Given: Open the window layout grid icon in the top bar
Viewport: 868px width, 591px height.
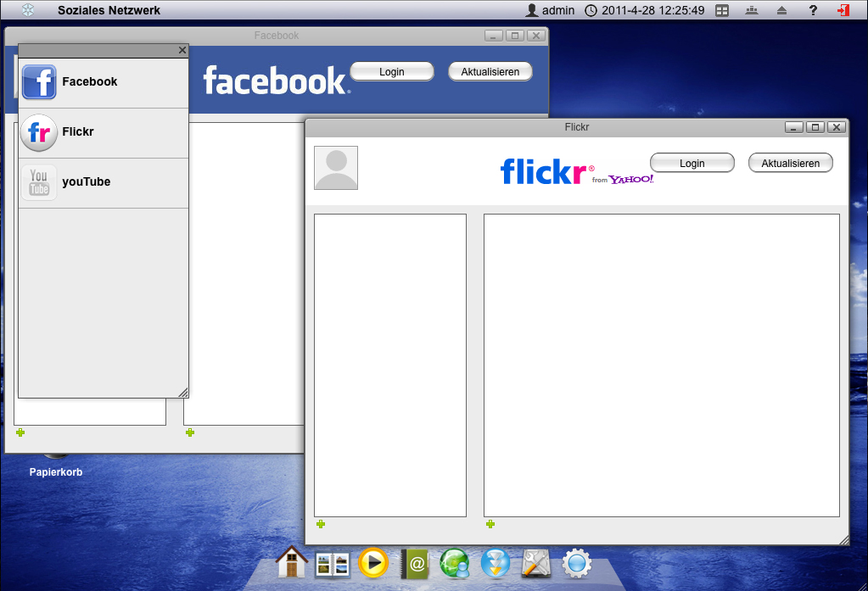Looking at the screenshot, I should pos(722,10).
